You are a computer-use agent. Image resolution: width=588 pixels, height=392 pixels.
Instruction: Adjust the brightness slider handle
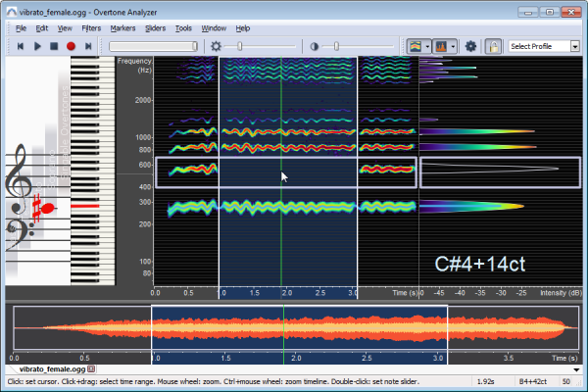click(x=240, y=46)
